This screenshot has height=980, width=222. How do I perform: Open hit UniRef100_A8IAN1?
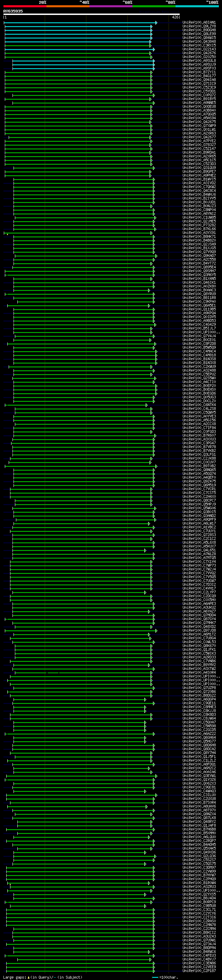tap(199, 23)
